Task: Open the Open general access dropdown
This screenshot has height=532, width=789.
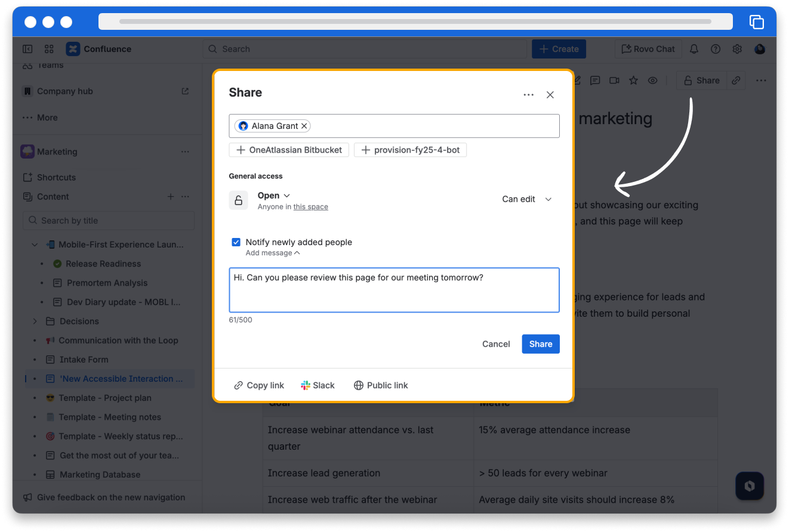Action: [x=273, y=196]
